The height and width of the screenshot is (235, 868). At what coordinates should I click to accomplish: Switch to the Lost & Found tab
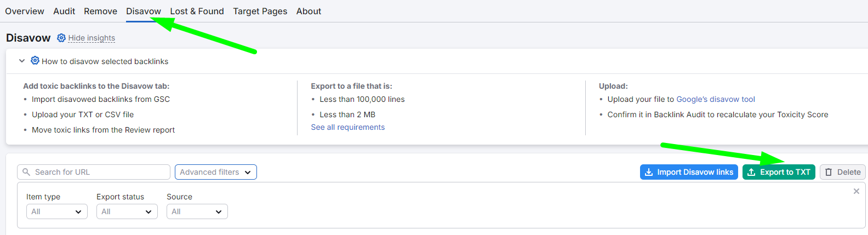[x=197, y=11]
